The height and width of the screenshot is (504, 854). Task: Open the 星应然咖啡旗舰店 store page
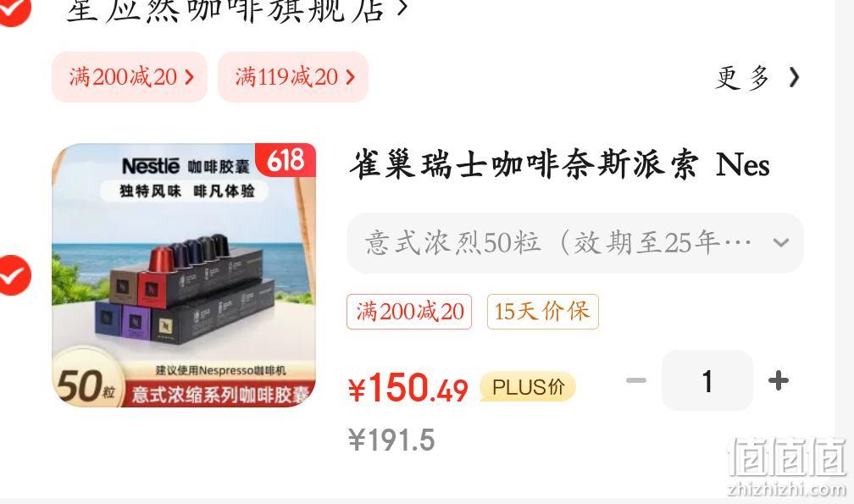(237, 10)
